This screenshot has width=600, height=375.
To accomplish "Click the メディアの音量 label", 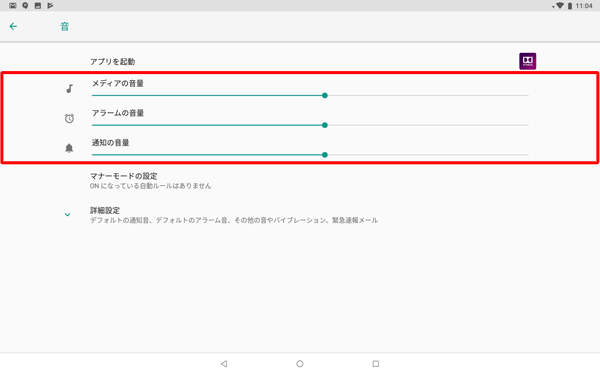I will coord(118,83).
